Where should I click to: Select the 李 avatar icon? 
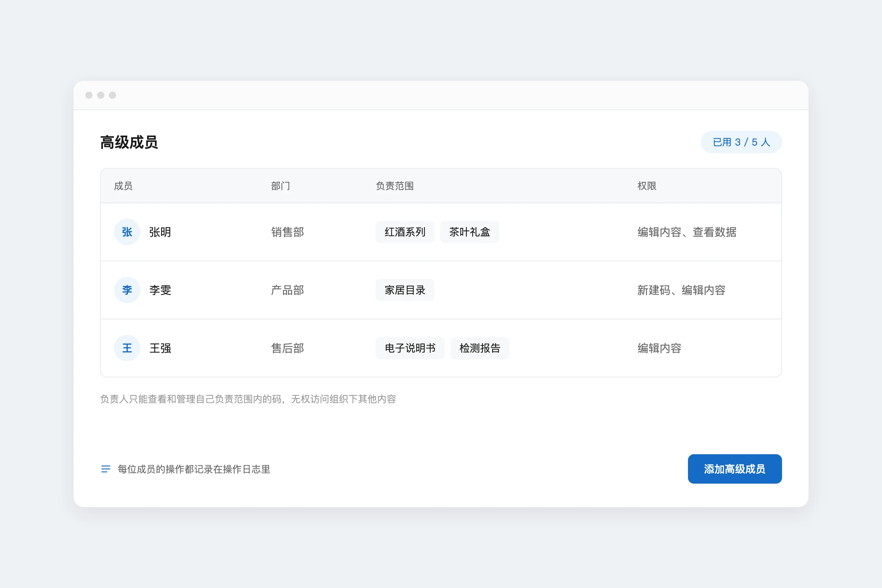127,290
